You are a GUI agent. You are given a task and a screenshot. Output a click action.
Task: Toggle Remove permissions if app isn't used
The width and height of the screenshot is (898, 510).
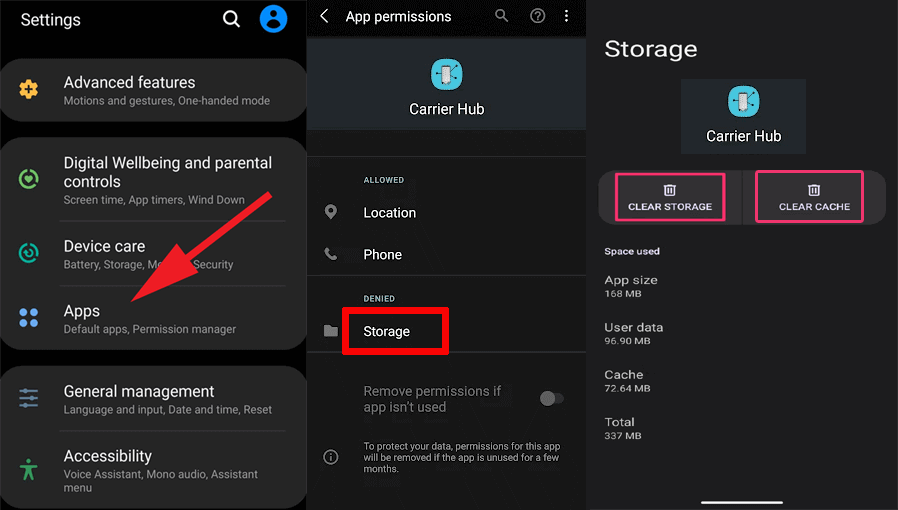(551, 398)
